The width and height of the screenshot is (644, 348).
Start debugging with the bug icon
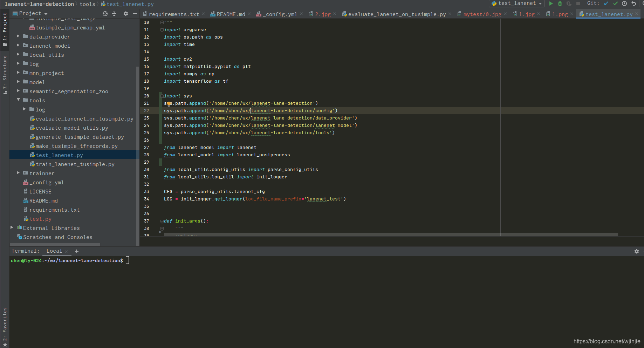(x=560, y=4)
